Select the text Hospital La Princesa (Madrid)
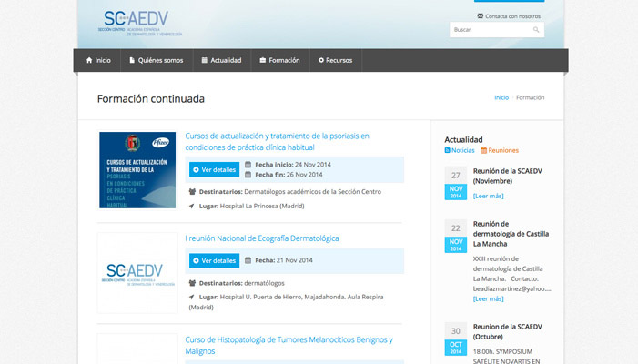The width and height of the screenshot is (638, 364). coord(262,206)
